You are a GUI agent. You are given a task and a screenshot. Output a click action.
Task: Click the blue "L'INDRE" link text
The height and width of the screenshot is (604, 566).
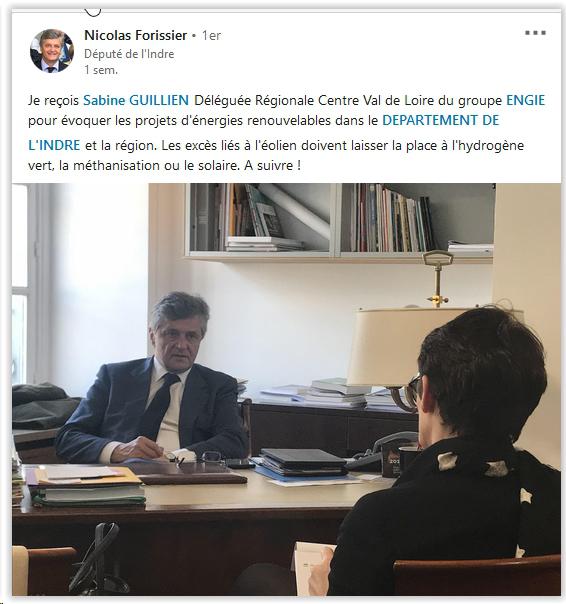54,145
